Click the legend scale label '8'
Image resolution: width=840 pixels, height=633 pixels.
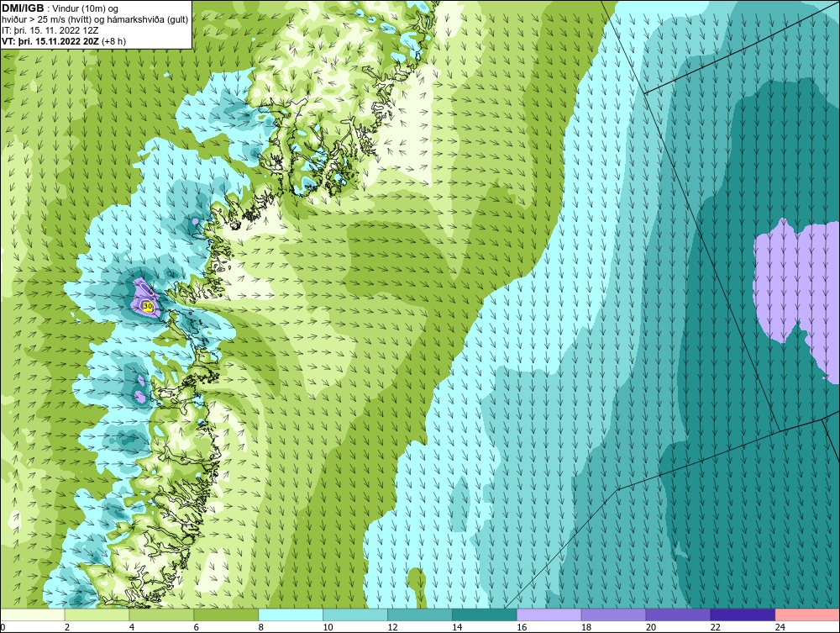261,627
